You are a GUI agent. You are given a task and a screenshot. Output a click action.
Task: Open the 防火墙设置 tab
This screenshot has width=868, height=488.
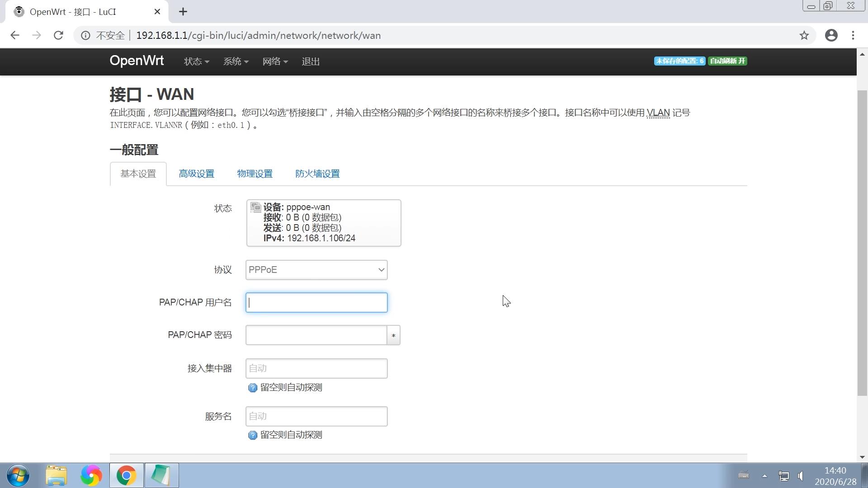coord(317,174)
